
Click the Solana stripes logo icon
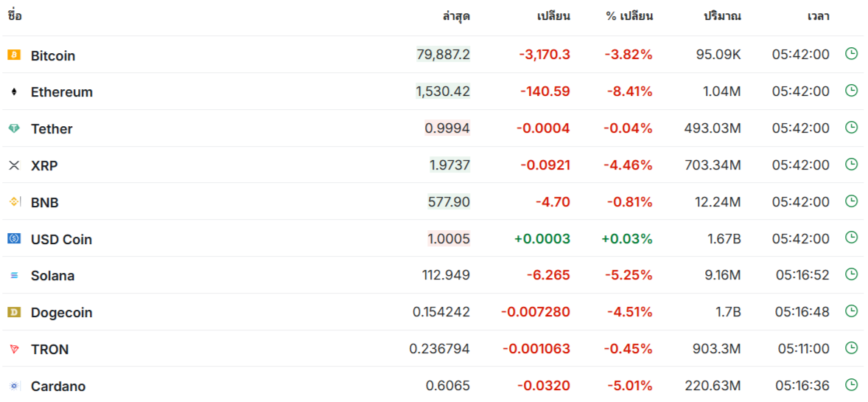[x=14, y=275]
